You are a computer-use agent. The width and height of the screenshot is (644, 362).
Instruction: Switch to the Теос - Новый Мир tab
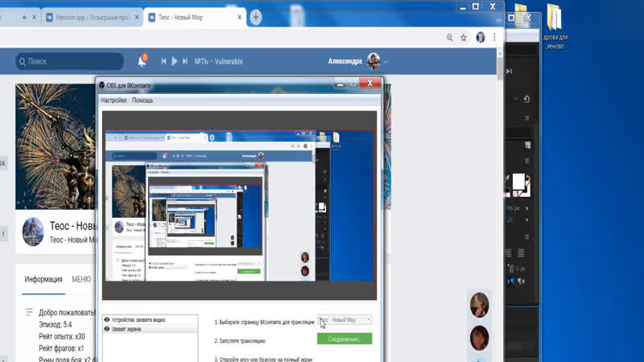point(195,17)
